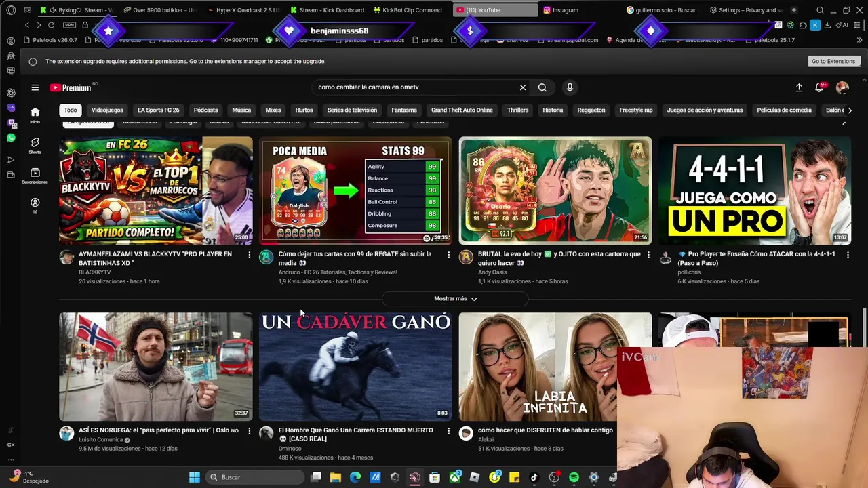Open YouTube notifications bell

point(821,87)
